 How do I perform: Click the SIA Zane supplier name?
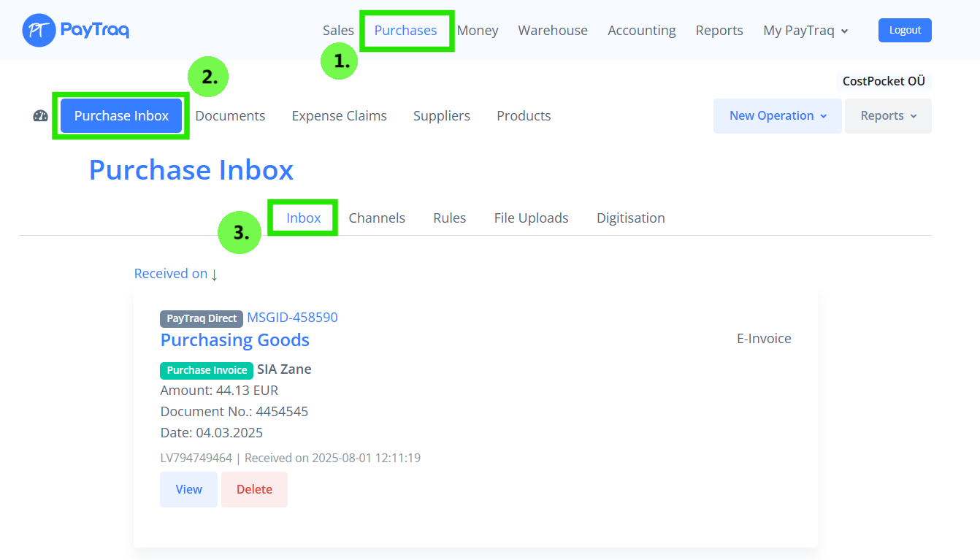(284, 369)
